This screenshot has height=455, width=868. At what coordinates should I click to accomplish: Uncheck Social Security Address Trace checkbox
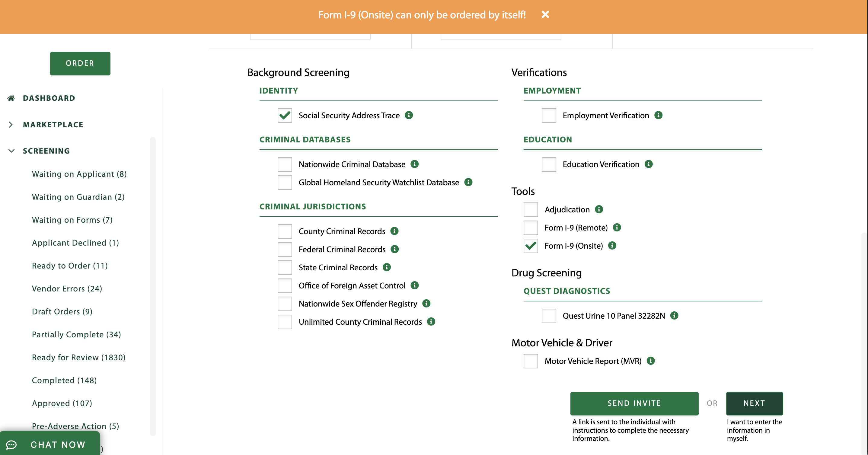coord(285,116)
